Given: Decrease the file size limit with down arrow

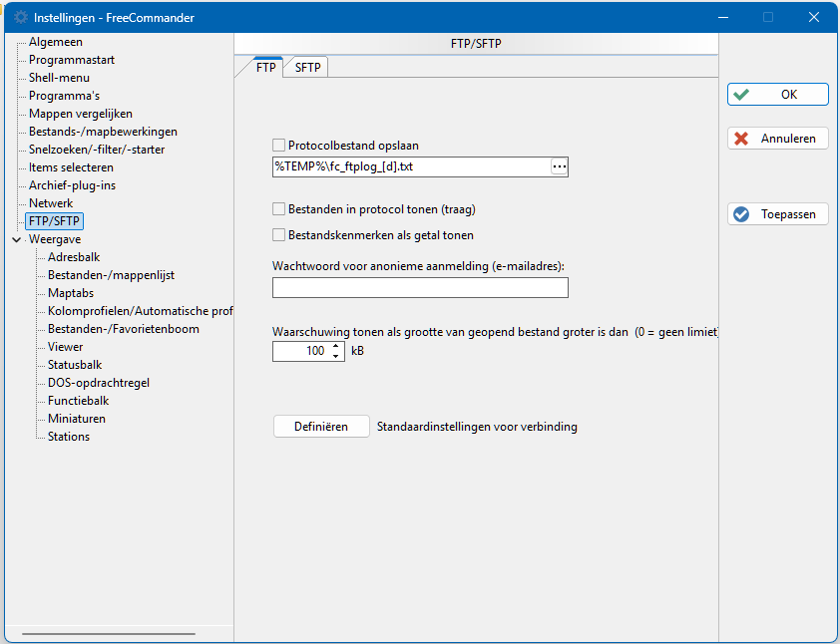Looking at the screenshot, I should click(x=336, y=356).
